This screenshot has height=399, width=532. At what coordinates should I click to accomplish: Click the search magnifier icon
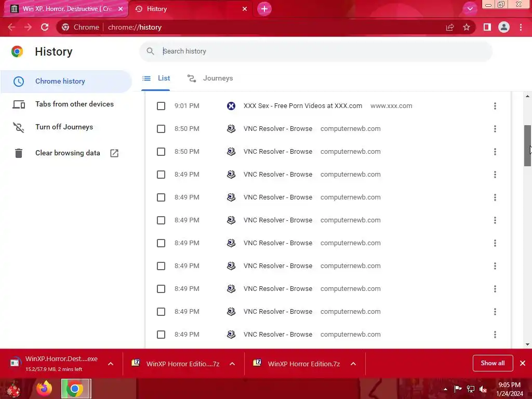[150, 51]
